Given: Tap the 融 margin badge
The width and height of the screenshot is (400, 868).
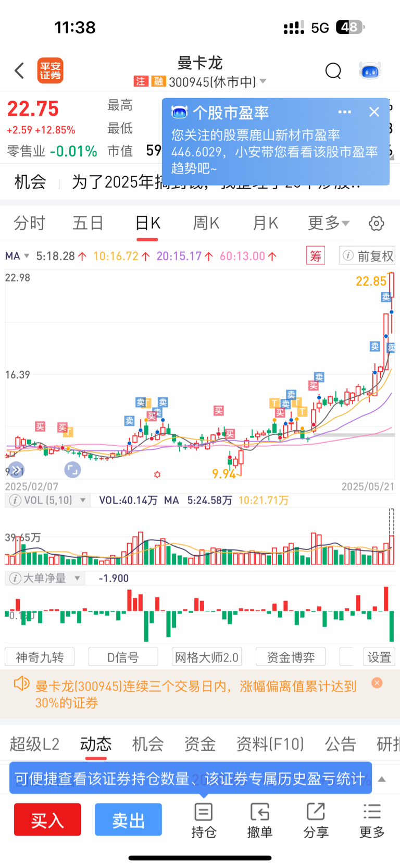Looking at the screenshot, I should (x=158, y=81).
